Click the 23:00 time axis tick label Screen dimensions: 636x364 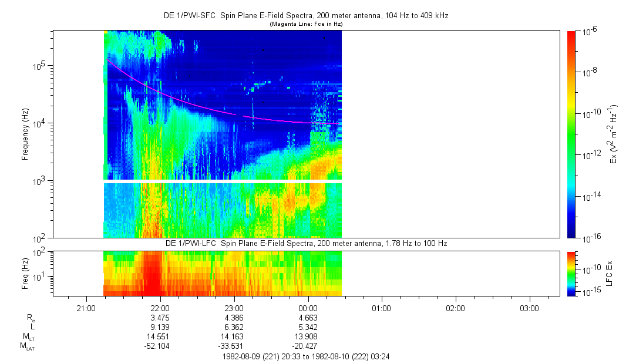234,308
